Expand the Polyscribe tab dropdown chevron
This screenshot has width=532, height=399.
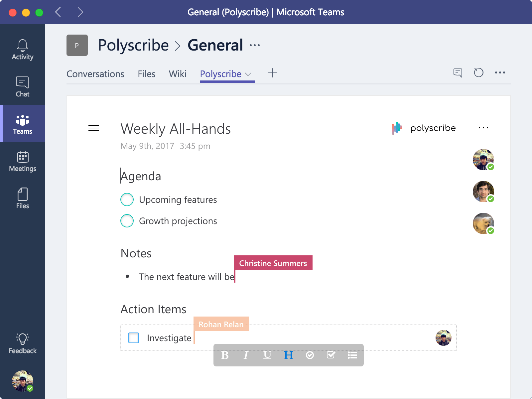[x=248, y=74]
